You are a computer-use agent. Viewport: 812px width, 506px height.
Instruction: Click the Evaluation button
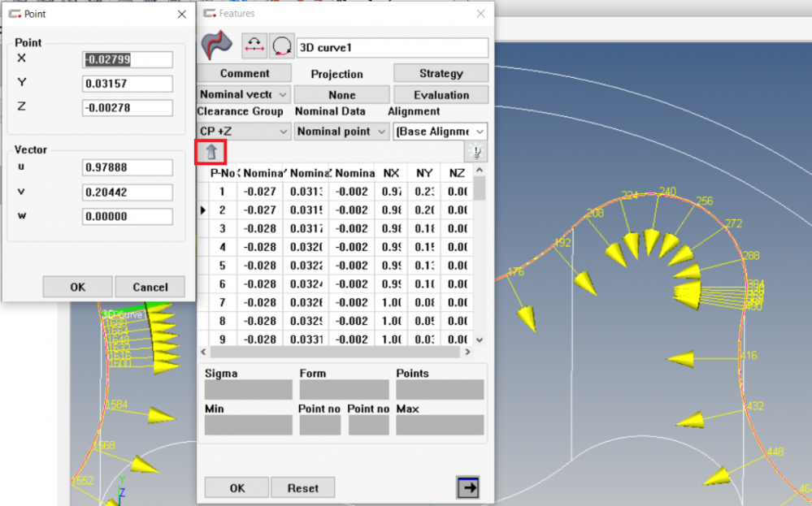coord(441,94)
